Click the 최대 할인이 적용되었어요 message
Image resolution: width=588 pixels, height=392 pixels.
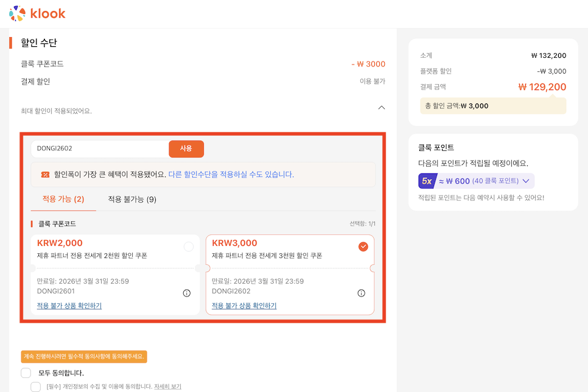pos(56,111)
